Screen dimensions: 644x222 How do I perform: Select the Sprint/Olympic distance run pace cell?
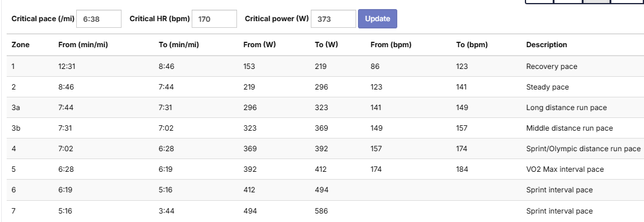(583, 148)
